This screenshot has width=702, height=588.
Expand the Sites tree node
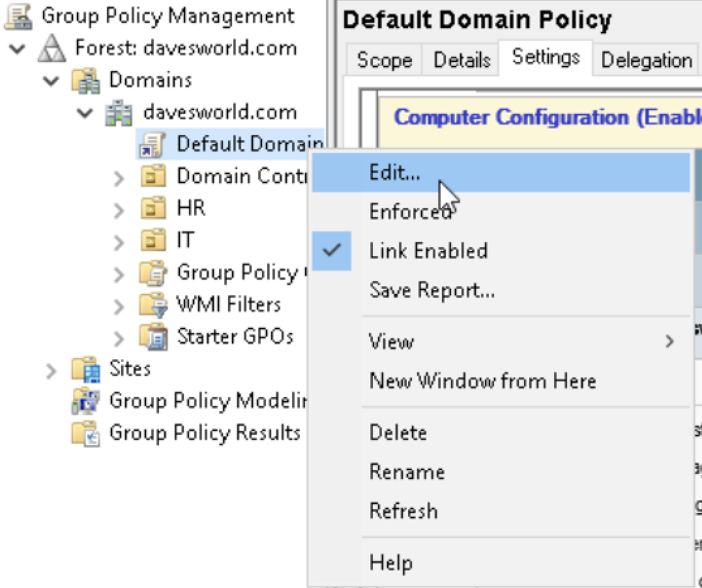click(x=51, y=370)
